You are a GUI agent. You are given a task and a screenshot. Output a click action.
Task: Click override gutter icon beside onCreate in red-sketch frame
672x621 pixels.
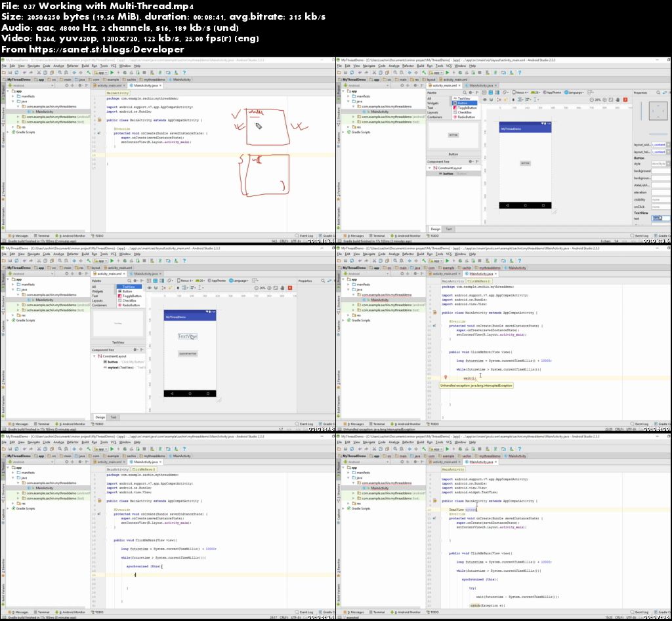coord(99,132)
